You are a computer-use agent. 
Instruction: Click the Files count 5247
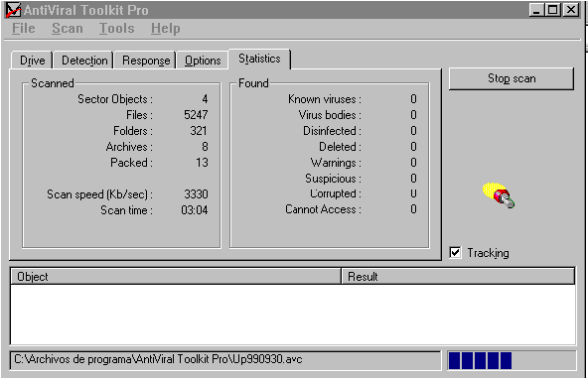click(196, 115)
